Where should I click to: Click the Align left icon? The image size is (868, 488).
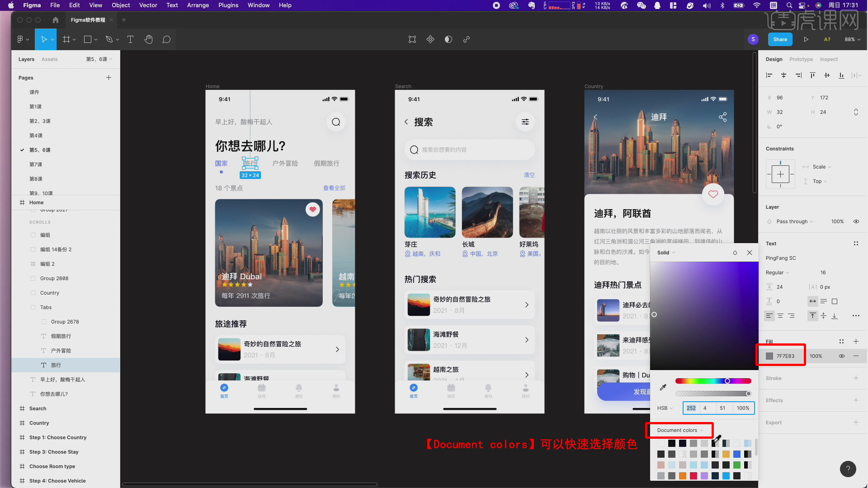coord(769,75)
